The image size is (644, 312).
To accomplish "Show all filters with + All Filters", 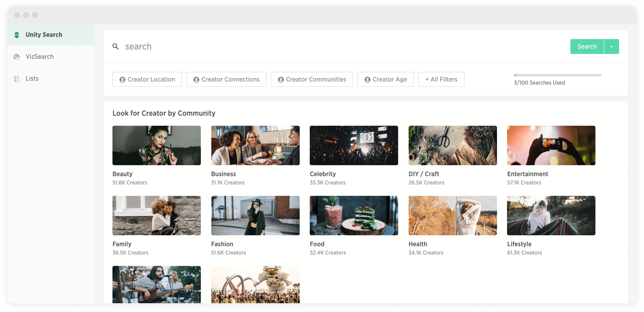I will [x=441, y=79].
